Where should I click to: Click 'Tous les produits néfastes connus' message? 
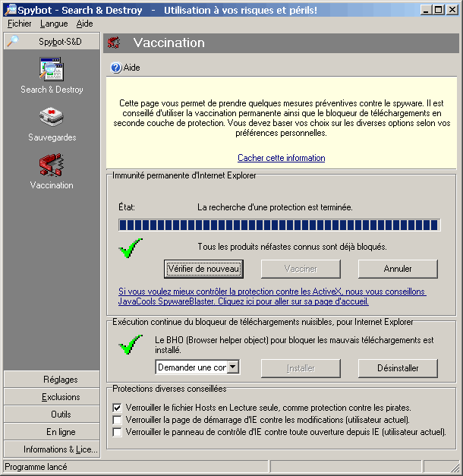[x=292, y=247]
